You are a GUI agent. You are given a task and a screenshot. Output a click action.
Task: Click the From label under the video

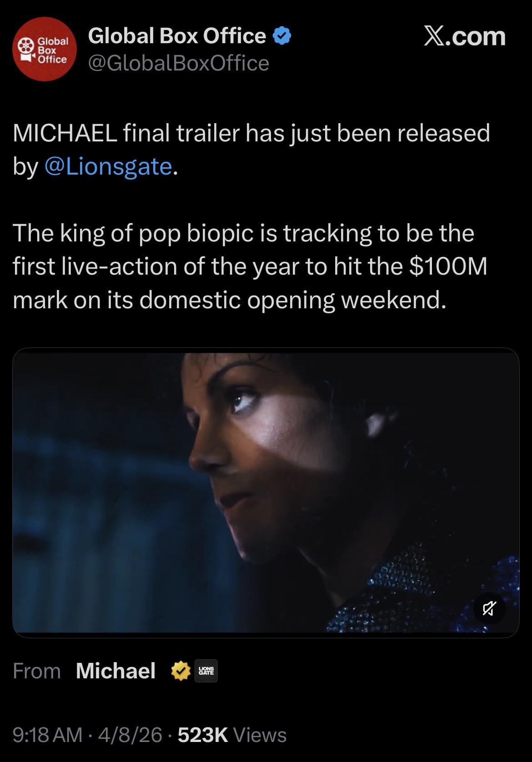pyautogui.click(x=37, y=671)
